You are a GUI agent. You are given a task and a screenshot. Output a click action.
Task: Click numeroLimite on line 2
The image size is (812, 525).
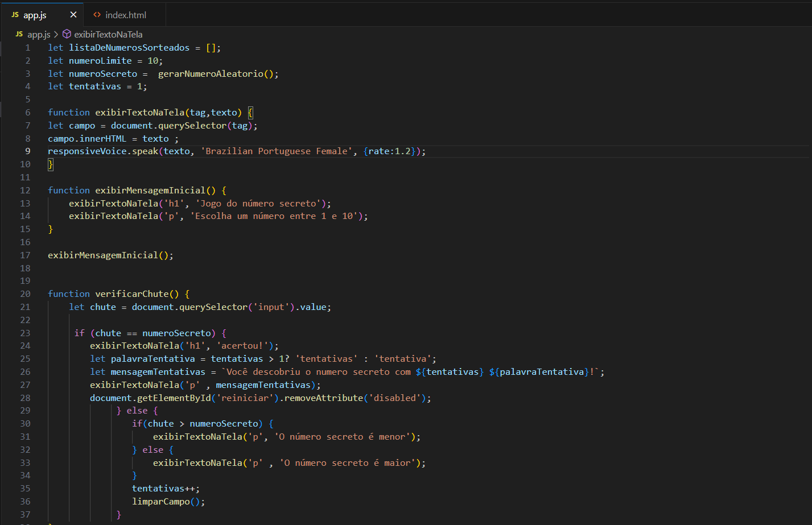tap(100, 61)
